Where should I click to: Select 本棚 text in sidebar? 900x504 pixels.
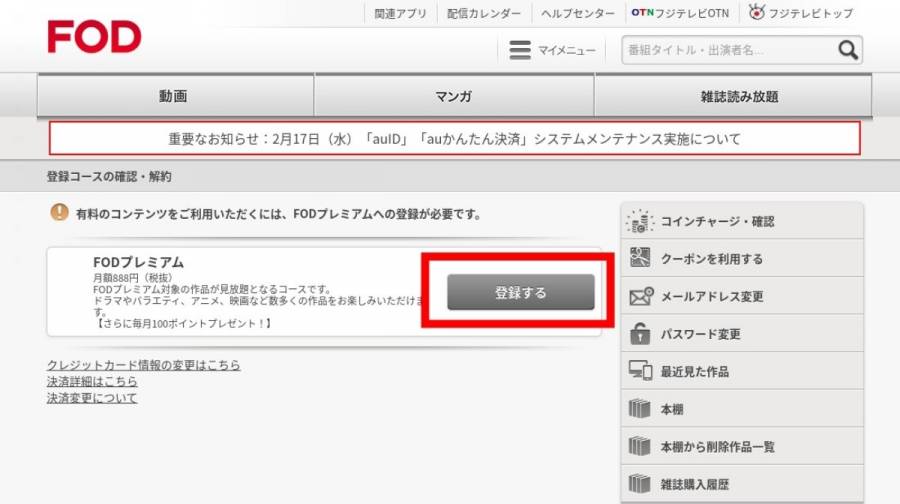[672, 409]
